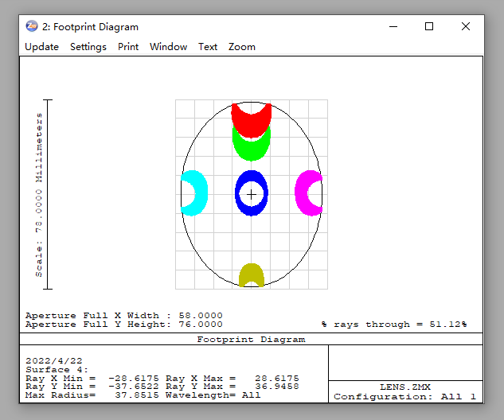Image resolution: width=504 pixels, height=420 pixels.
Task: Open the Settings menu
Action: pyautogui.click(x=88, y=47)
